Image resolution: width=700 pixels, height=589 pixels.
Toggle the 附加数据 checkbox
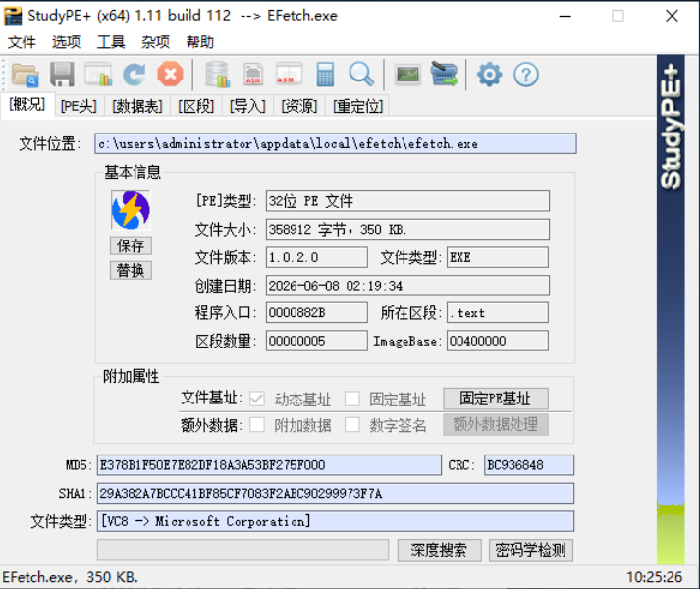pyautogui.click(x=256, y=425)
